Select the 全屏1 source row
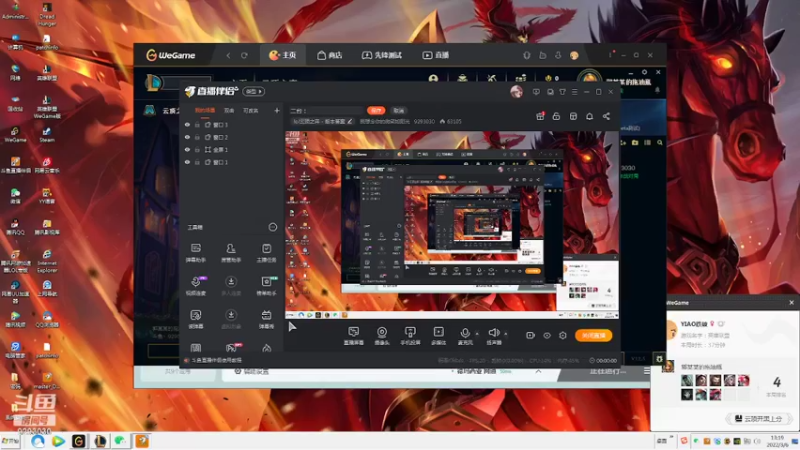800x450 pixels. tap(232, 149)
